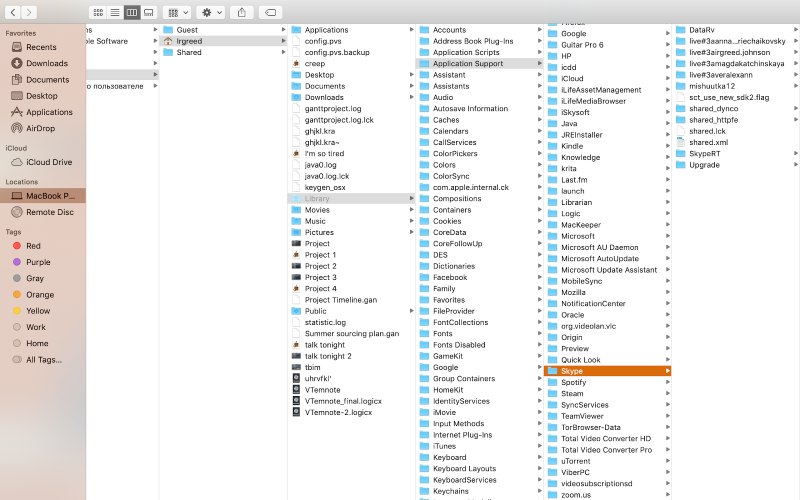Select the Movies folder

(x=317, y=210)
